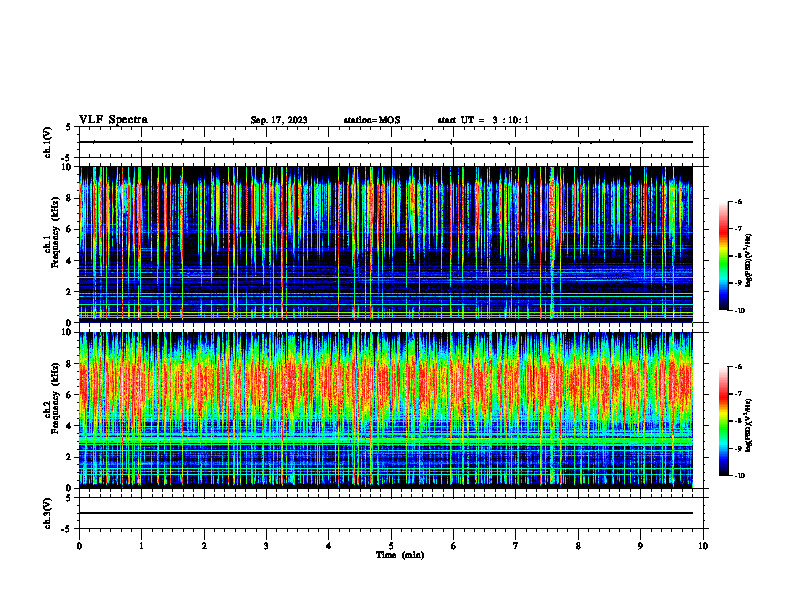Viewport: 792px width, 612px height.
Task: Click the '10' tick on the time axis
Action: [x=703, y=546]
